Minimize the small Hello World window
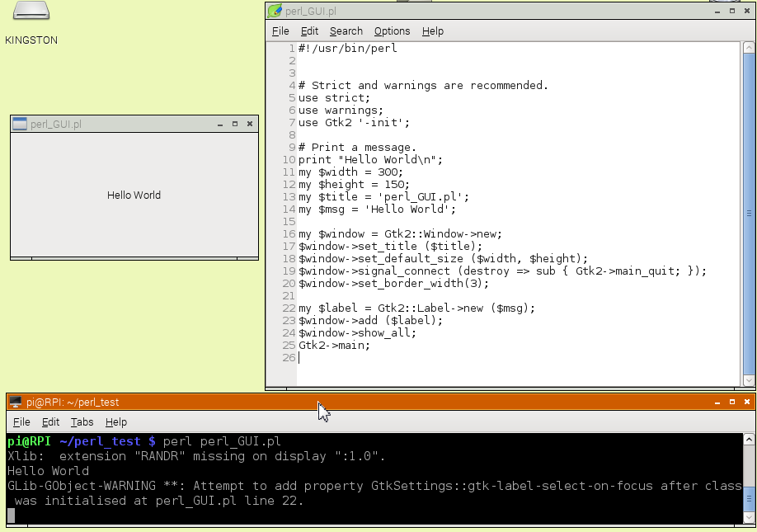 pos(220,125)
